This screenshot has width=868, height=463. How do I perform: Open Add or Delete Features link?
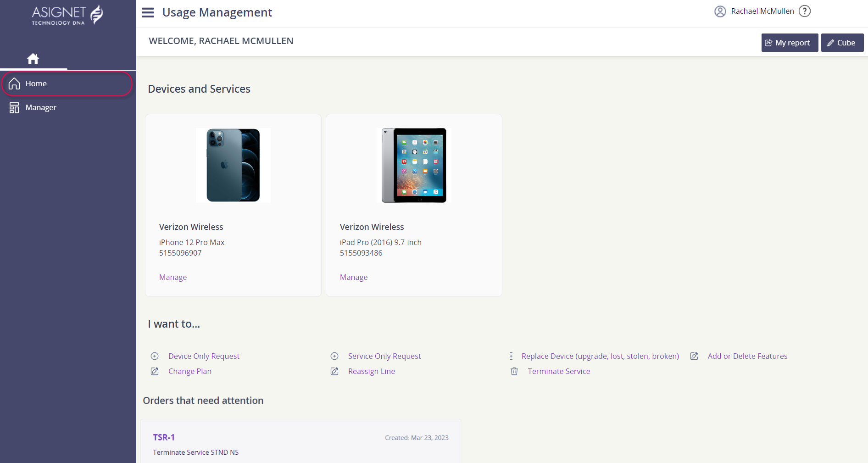[747, 356]
